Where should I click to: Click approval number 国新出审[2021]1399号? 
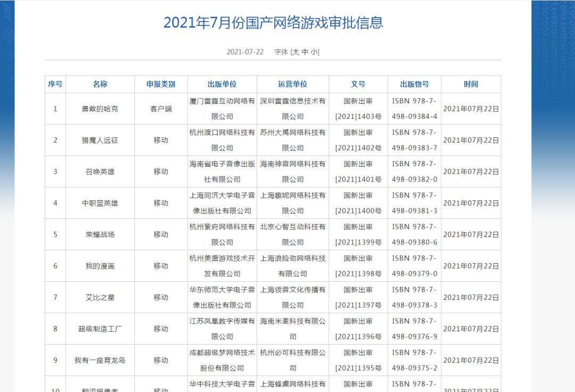coord(358,235)
